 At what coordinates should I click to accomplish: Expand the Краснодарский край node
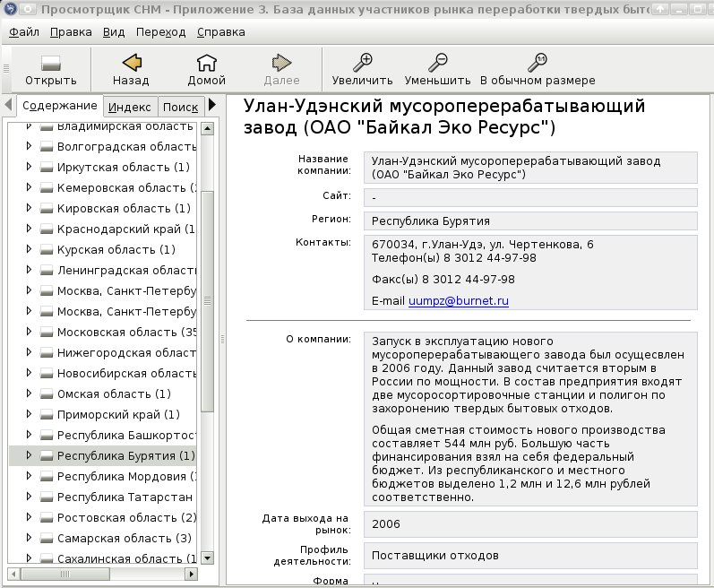(x=29, y=229)
